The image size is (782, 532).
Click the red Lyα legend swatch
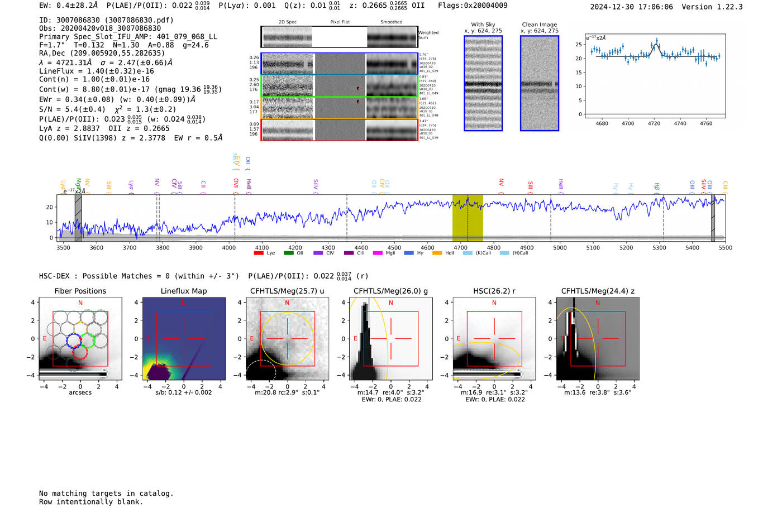[258, 253]
